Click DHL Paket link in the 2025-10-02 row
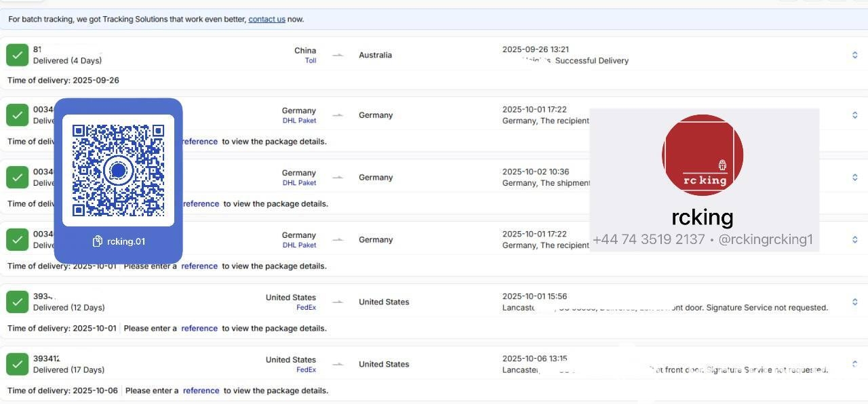868x404 pixels. click(x=299, y=182)
